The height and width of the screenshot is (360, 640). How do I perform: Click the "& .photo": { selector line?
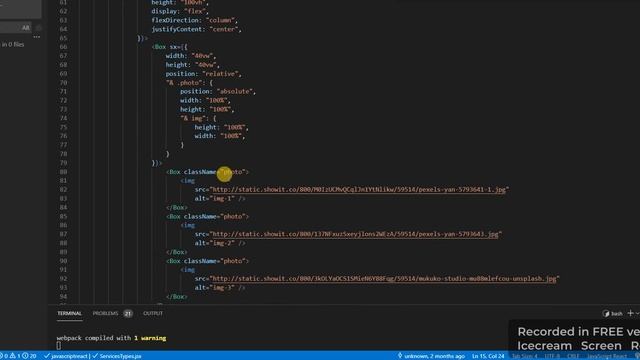point(189,82)
